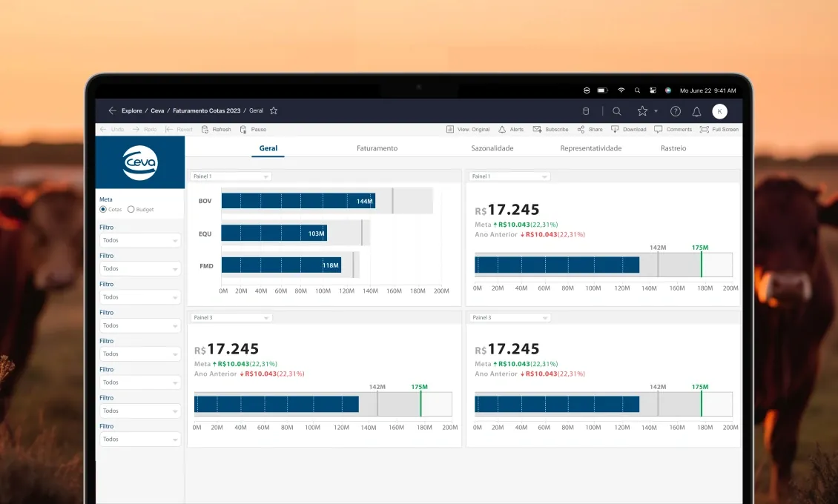
Task: Open the fifth Filtro Todos dropdown
Action: point(140,354)
